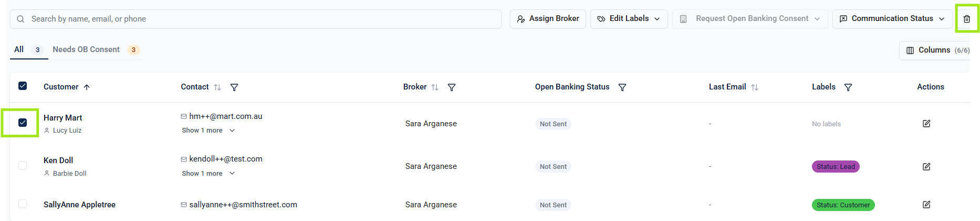980x221 pixels.
Task: Click the Assign Broker button
Action: tap(548, 19)
